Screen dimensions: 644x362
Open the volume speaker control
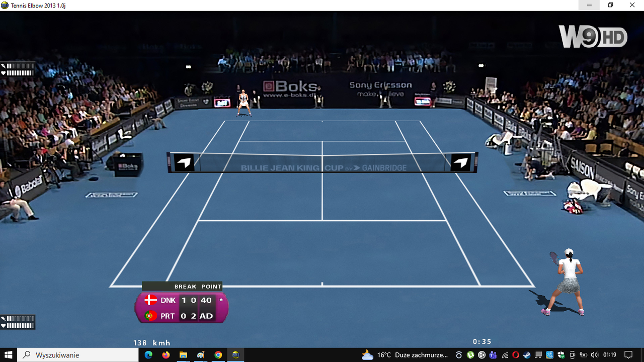[x=595, y=355]
